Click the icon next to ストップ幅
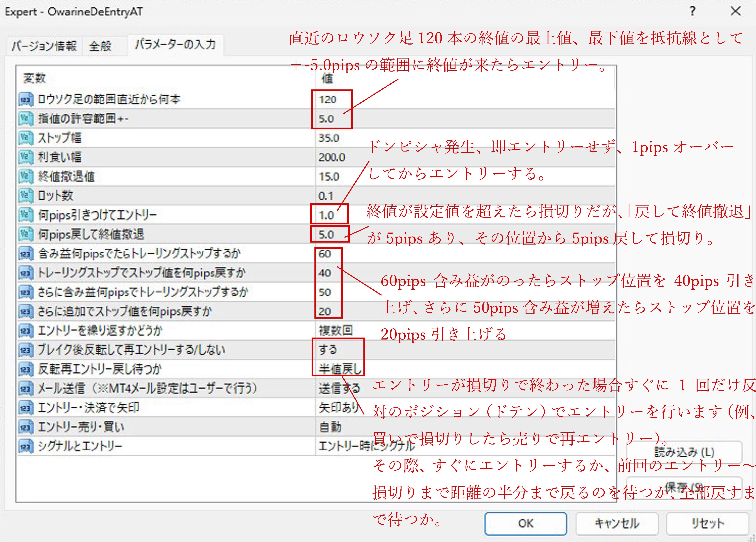The width and height of the screenshot is (756, 542). [x=26, y=138]
